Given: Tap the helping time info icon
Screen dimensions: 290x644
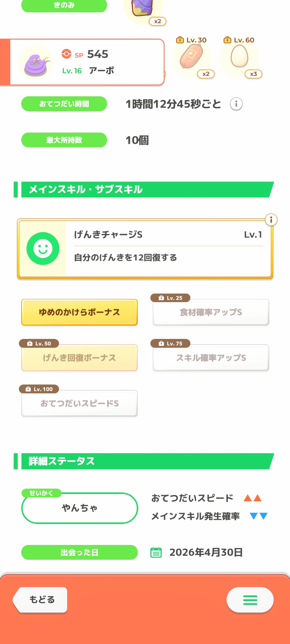Looking at the screenshot, I should [x=236, y=104].
